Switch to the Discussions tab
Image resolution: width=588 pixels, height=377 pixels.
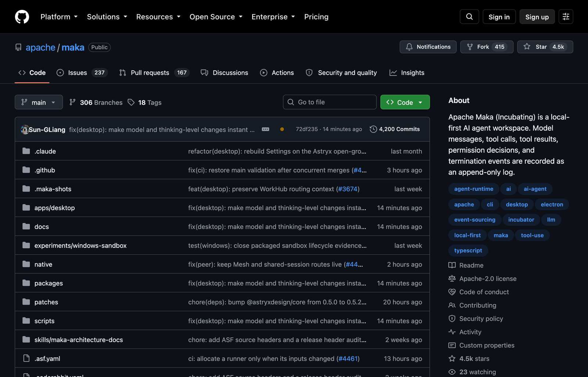[224, 73]
